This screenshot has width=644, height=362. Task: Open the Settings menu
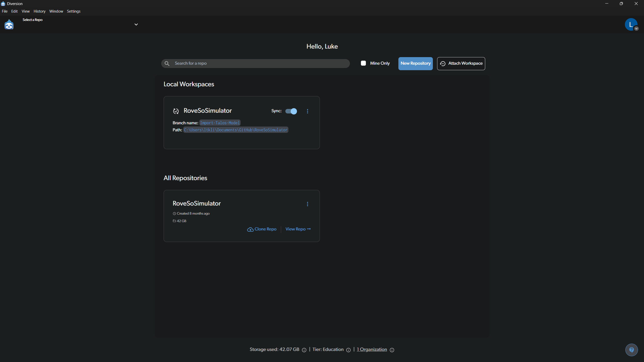tap(73, 11)
